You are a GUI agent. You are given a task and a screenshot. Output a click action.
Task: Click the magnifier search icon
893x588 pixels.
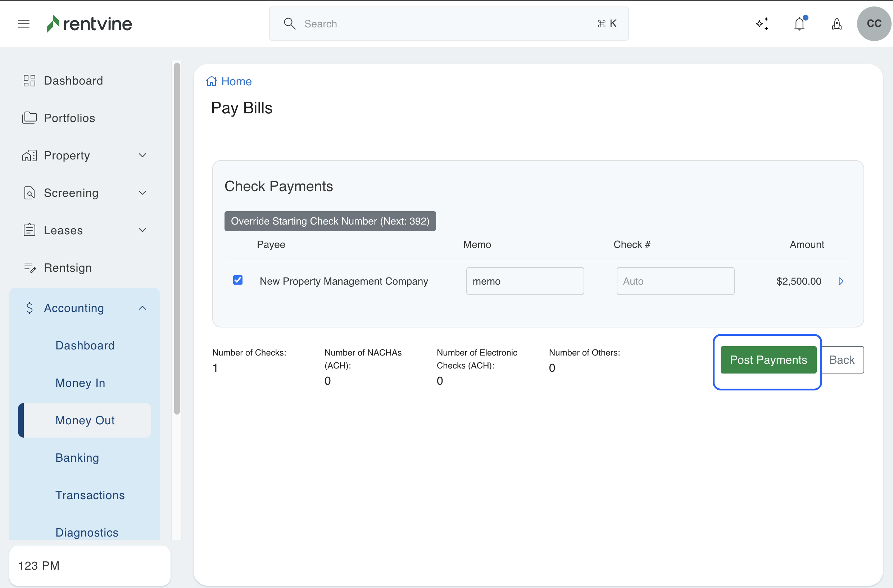click(289, 24)
